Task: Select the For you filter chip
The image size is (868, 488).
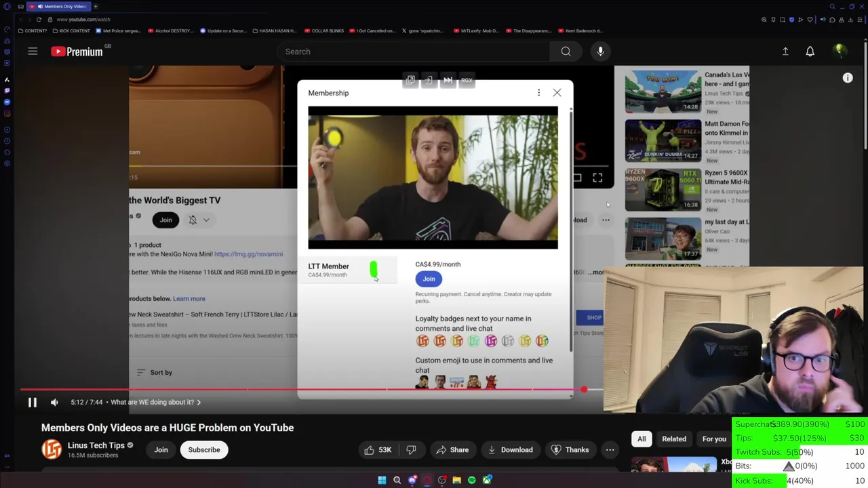Action: [714, 439]
